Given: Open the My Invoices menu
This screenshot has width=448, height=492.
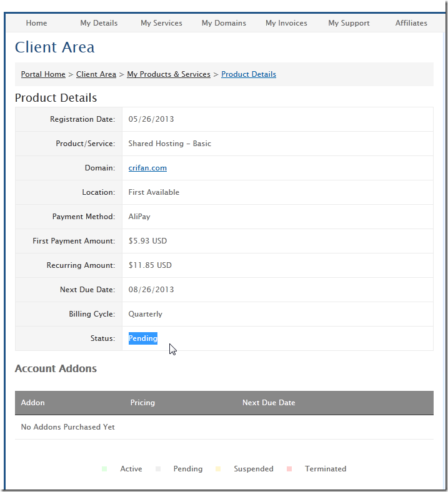Looking at the screenshot, I should [x=286, y=23].
